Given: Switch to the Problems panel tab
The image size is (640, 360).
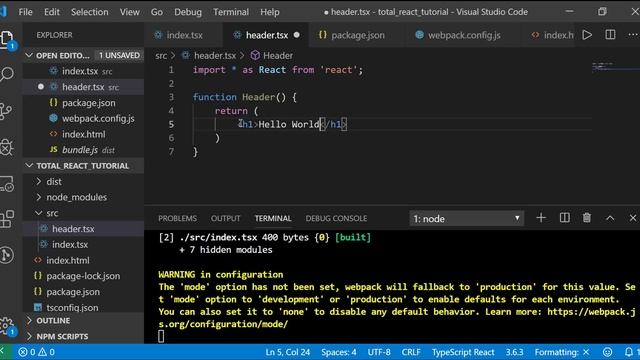Looking at the screenshot, I should 178,218.
